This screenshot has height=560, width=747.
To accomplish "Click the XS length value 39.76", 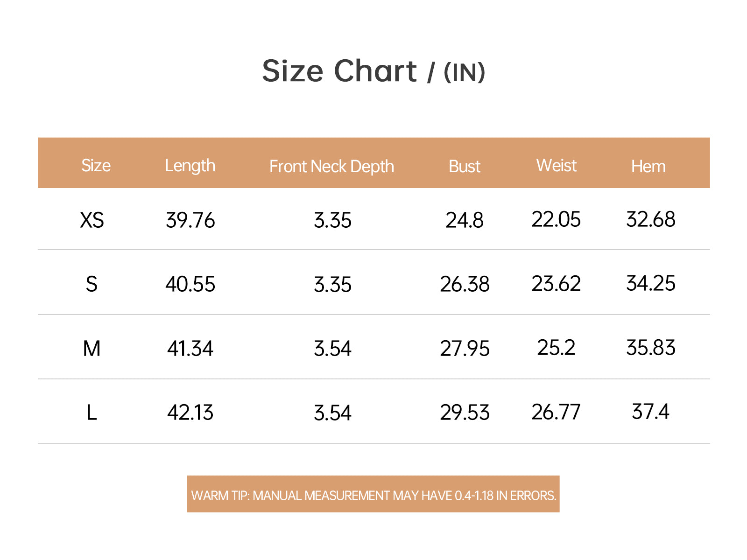I will 190,220.
